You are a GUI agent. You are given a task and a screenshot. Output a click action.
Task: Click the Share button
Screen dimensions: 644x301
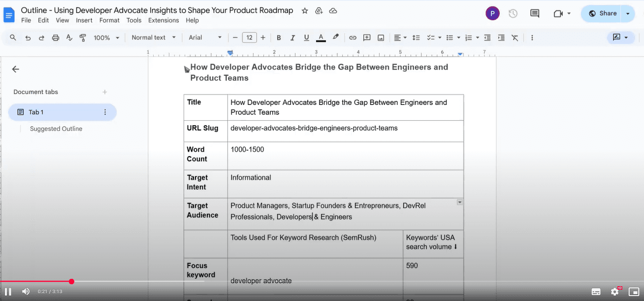click(603, 14)
